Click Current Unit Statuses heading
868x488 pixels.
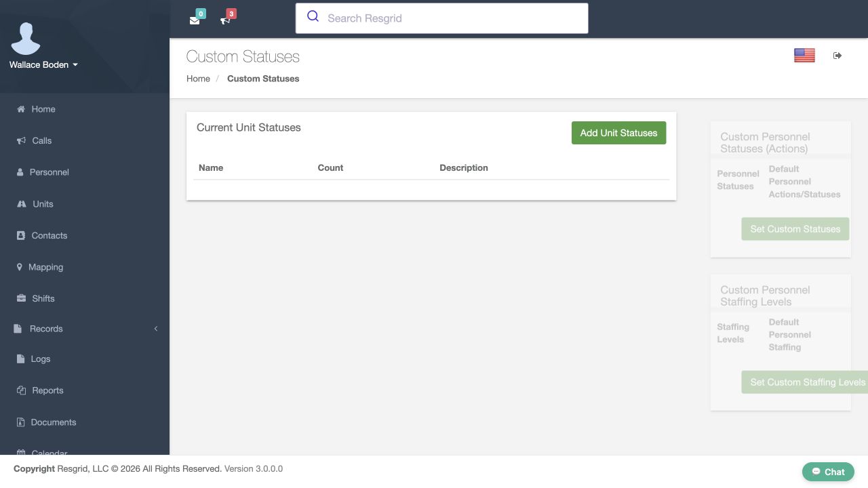click(249, 127)
